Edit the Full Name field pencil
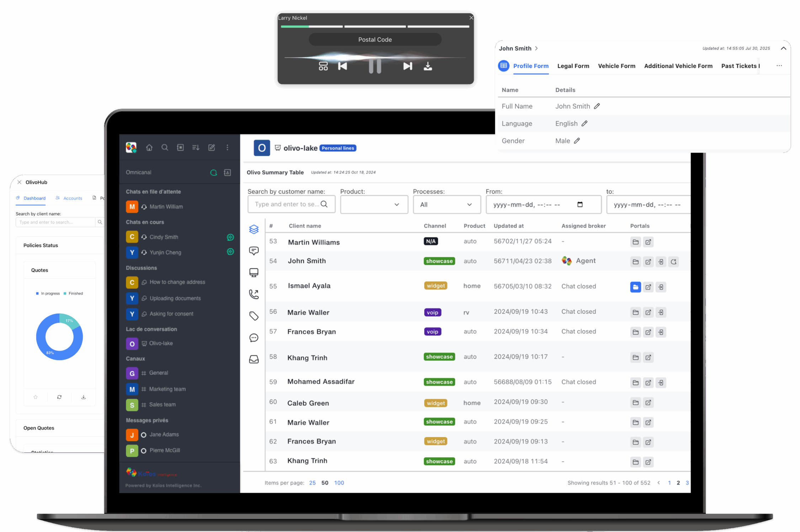The width and height of the screenshot is (800, 532). coord(597,106)
